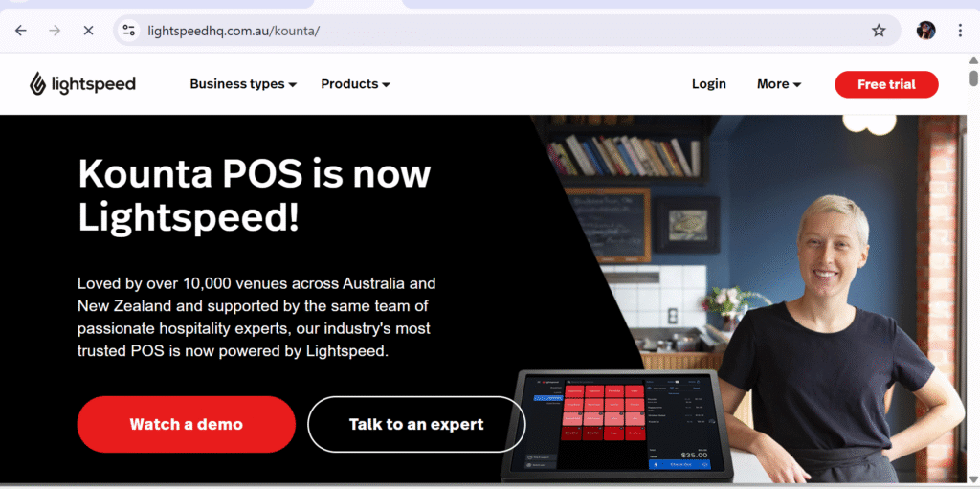Expand Products dropdown menu
Image resolution: width=980 pixels, height=489 pixels.
(x=356, y=84)
